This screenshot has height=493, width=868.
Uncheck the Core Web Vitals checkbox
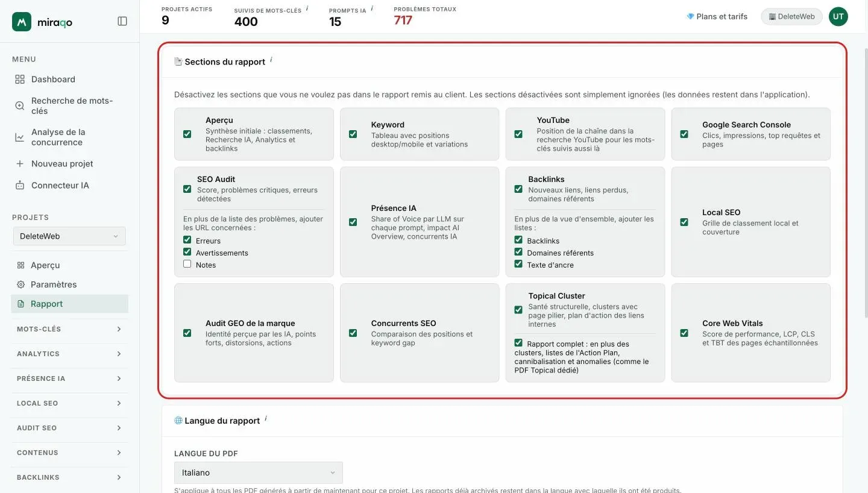[684, 333]
